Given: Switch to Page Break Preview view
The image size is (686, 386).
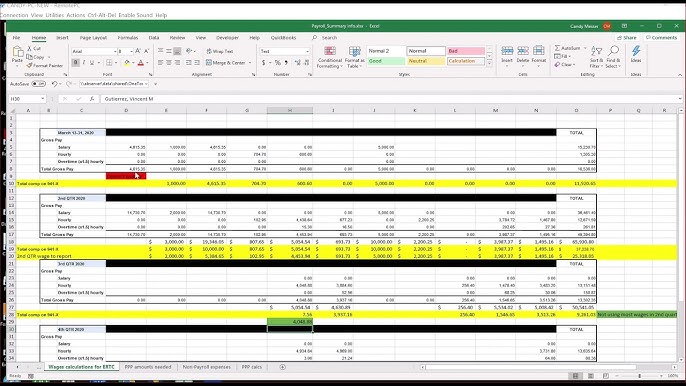Looking at the screenshot, I should [606, 376].
